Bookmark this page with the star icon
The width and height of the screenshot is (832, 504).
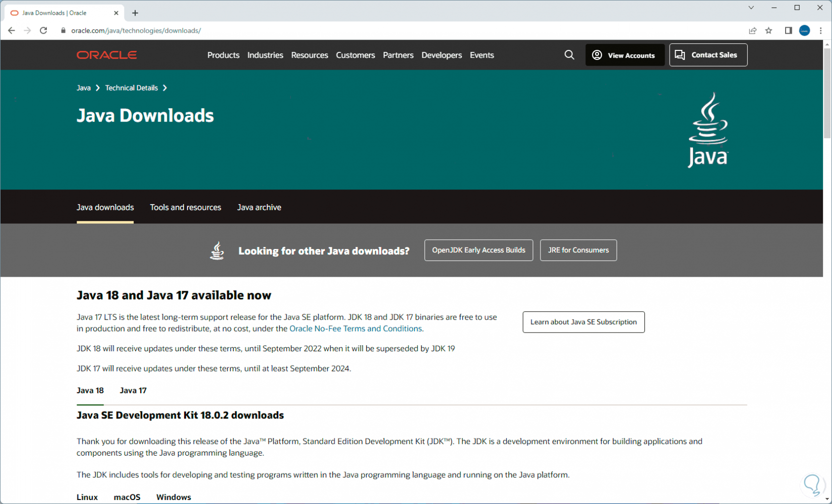(x=768, y=31)
